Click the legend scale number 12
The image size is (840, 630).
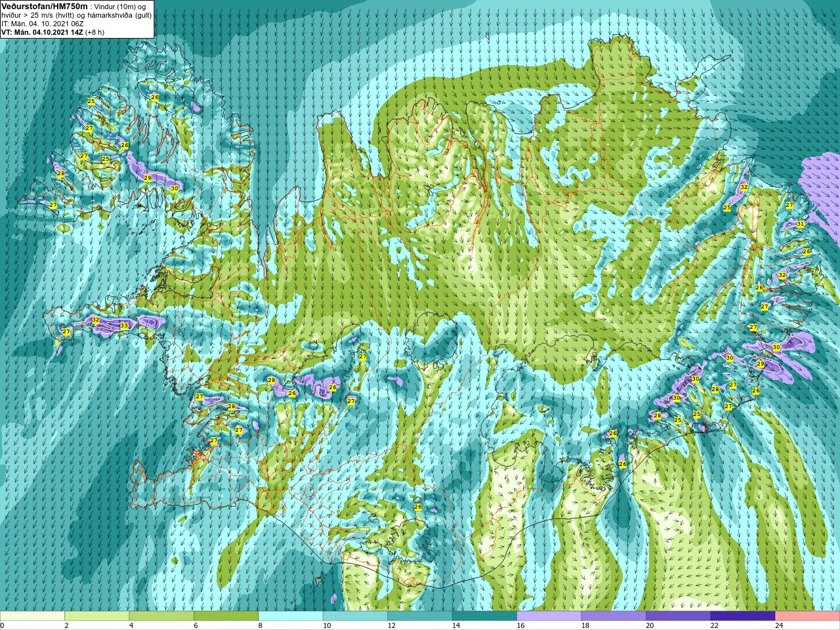pyautogui.click(x=391, y=625)
